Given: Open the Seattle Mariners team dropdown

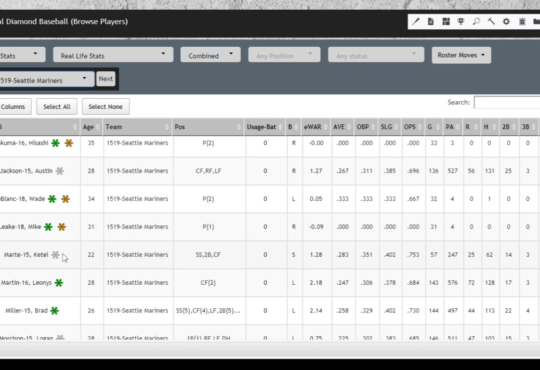Looking at the screenshot, I should [x=46, y=79].
